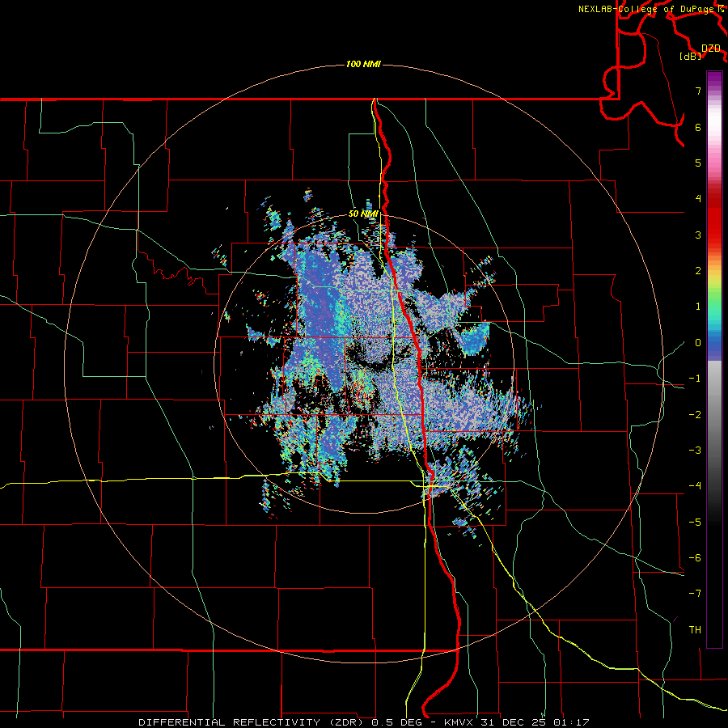
Task: Click the 31 DEC 25 date text
Action: coord(514,722)
